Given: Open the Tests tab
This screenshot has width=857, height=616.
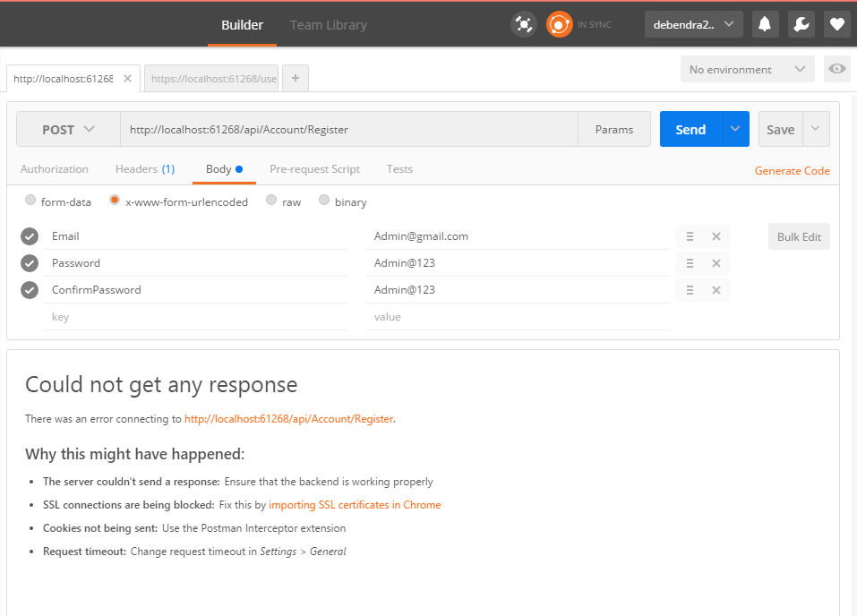Looking at the screenshot, I should coord(399,169).
